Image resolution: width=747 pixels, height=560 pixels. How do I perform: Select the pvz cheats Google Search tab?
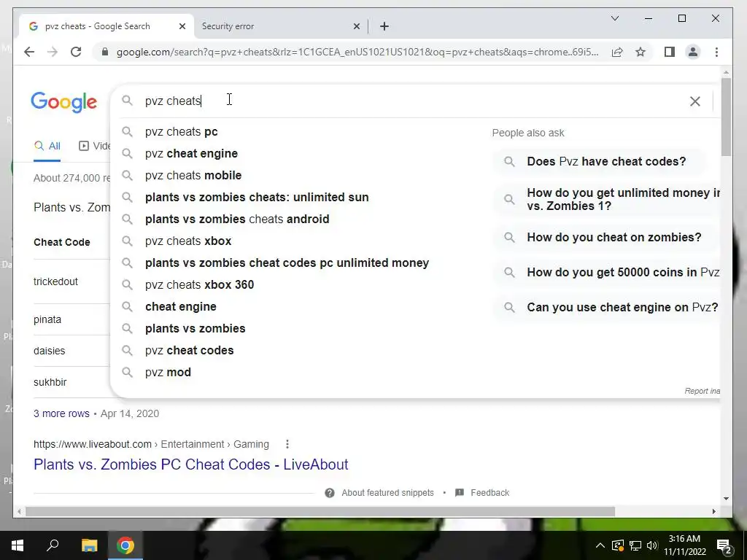[x=107, y=26]
